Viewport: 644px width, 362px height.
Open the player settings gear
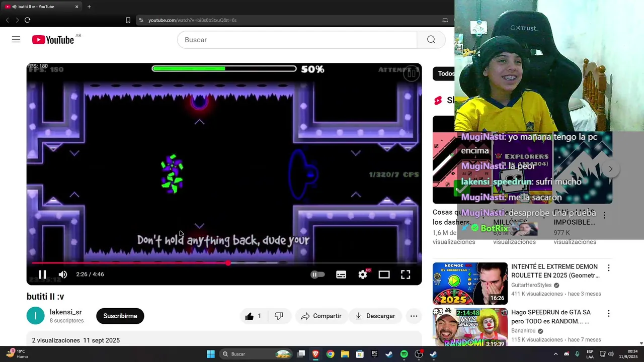click(363, 275)
